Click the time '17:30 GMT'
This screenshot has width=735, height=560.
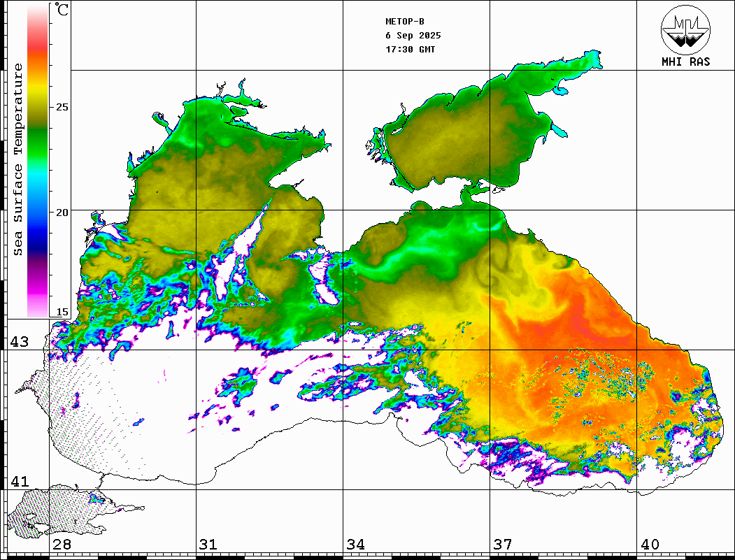tap(410, 49)
